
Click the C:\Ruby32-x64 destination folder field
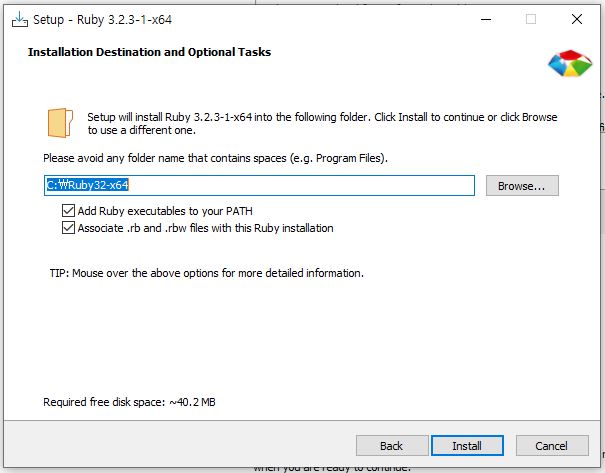point(259,186)
